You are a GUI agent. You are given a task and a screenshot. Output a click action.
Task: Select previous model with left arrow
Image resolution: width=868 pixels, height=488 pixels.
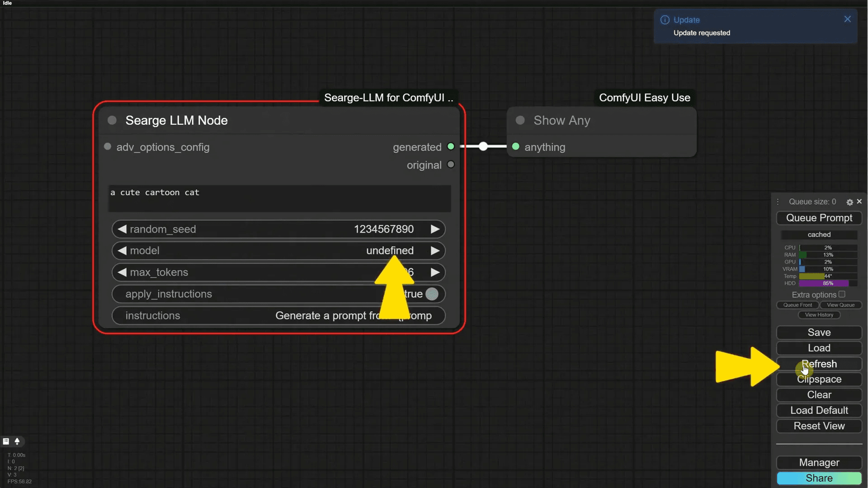pos(122,251)
